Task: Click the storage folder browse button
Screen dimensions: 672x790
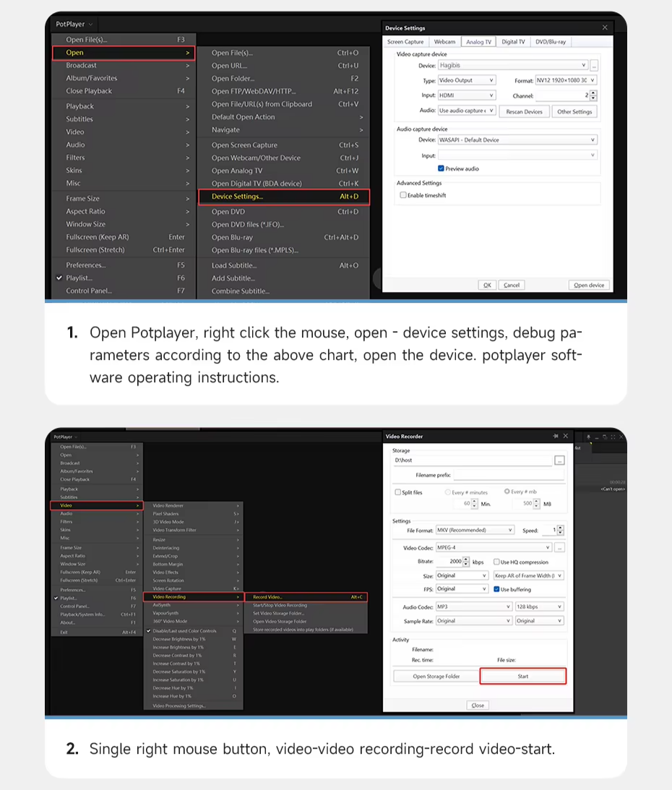Action: point(559,460)
